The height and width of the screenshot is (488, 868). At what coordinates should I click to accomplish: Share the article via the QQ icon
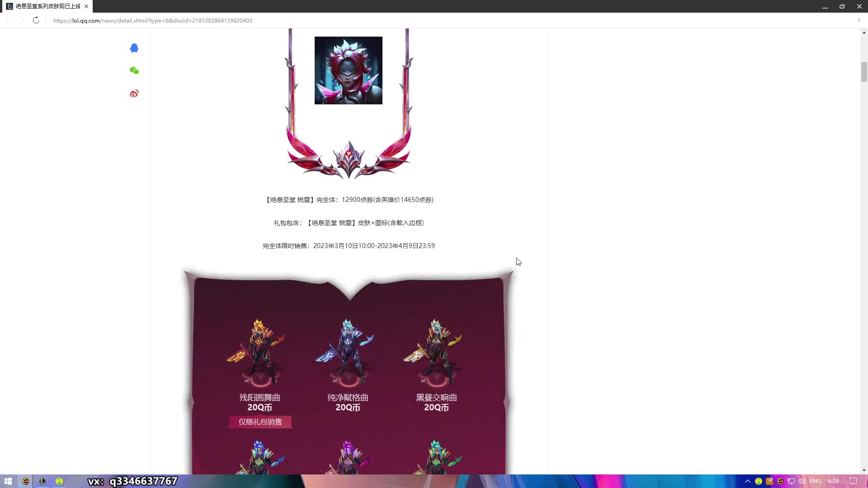[134, 48]
